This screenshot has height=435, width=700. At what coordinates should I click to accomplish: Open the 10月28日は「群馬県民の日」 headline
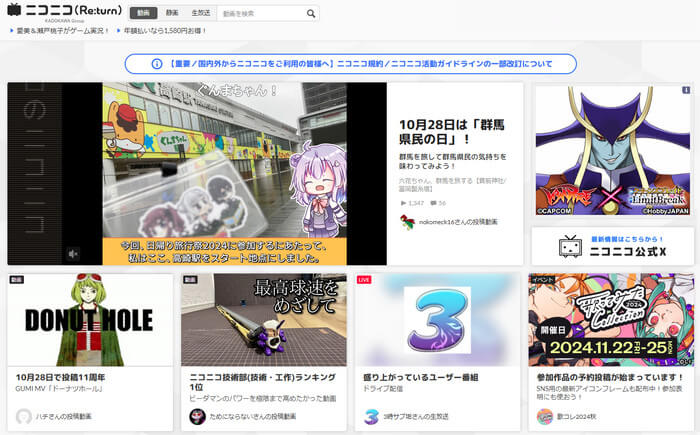click(451, 132)
